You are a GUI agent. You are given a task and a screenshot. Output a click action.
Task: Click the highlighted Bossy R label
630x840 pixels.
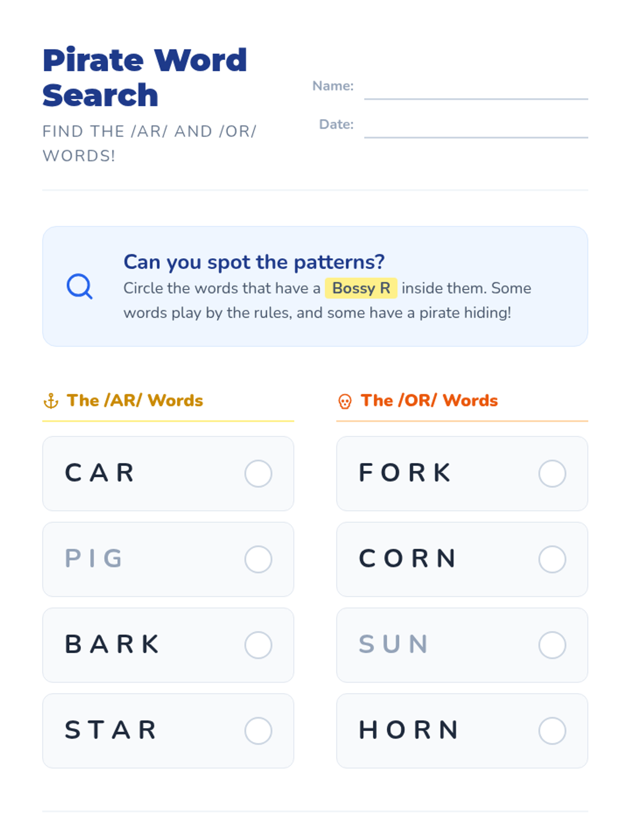click(x=361, y=288)
